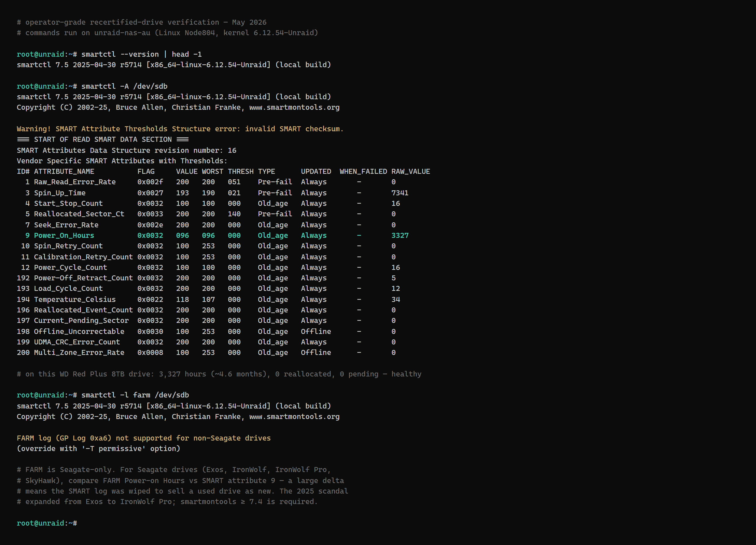Select the 'smartctl -A /dev/sdb' command text
The width and height of the screenshot is (756, 545).
[124, 86]
